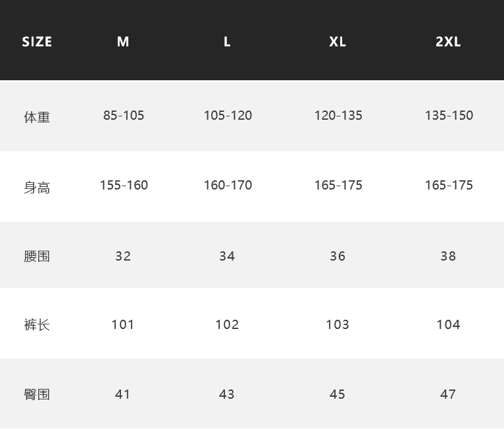Click the SIZE header label
The width and height of the screenshot is (504, 429).
[x=37, y=41]
